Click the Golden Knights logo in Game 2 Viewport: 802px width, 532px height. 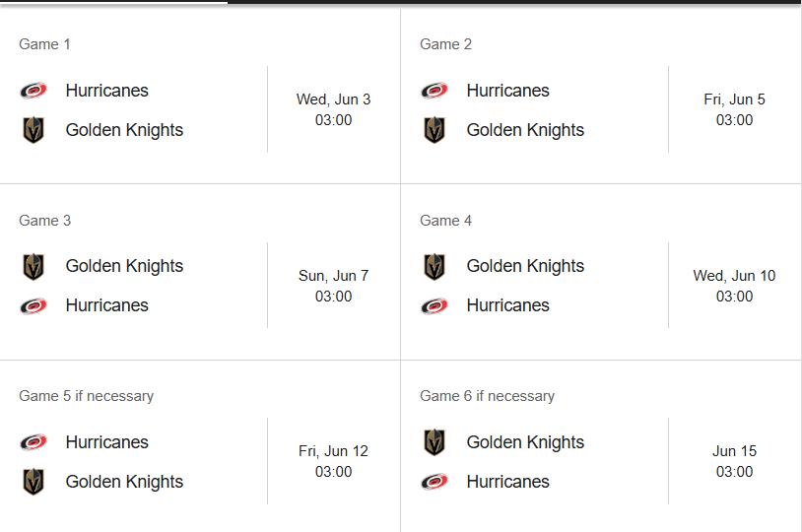tap(434, 130)
